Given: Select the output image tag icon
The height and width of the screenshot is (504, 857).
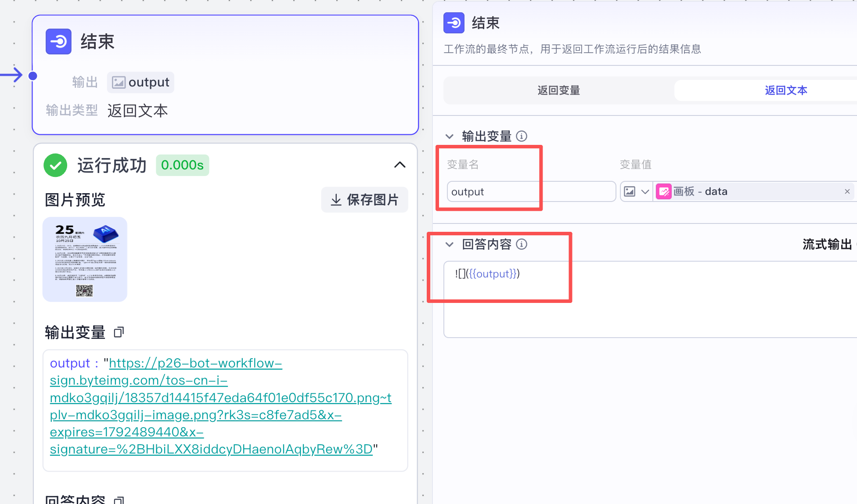Looking at the screenshot, I should [x=118, y=82].
